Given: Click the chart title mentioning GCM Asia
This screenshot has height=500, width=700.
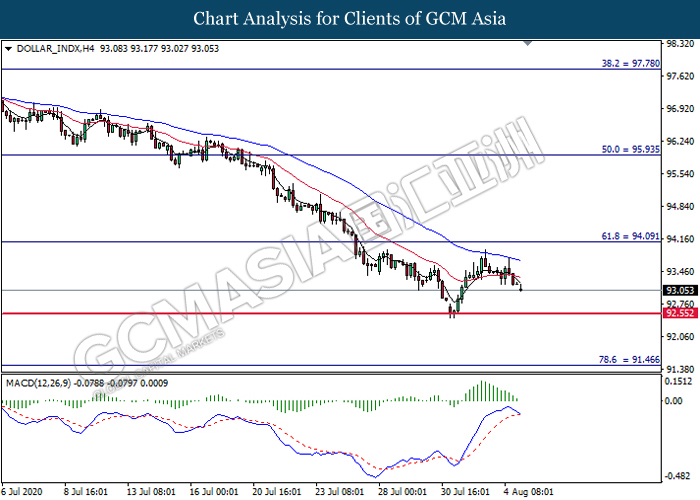Looking at the screenshot, I should tap(349, 19).
